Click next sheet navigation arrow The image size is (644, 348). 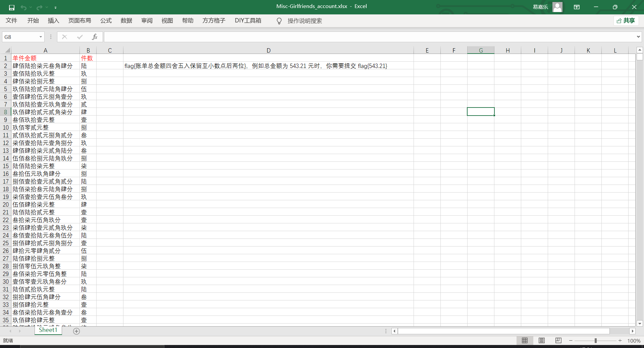[20, 331]
